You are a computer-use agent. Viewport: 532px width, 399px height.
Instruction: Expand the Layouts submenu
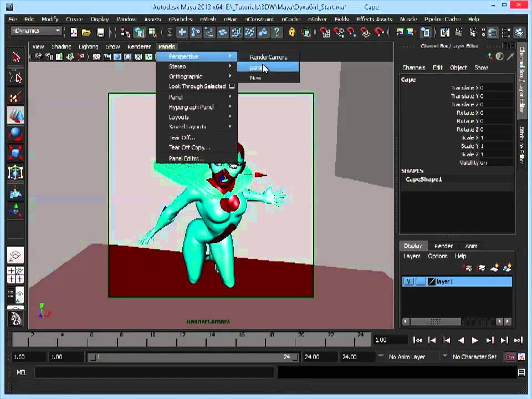197,117
